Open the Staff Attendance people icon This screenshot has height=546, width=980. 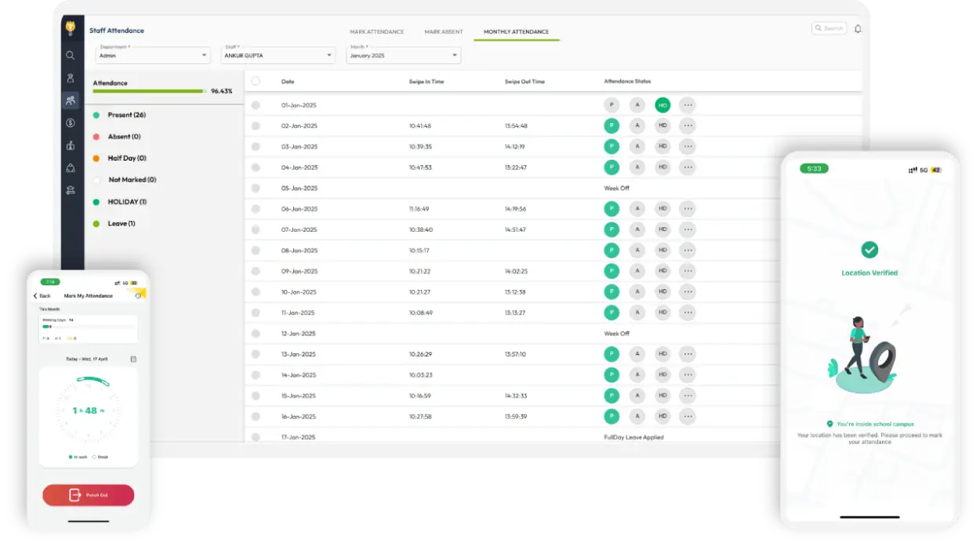[x=70, y=100]
